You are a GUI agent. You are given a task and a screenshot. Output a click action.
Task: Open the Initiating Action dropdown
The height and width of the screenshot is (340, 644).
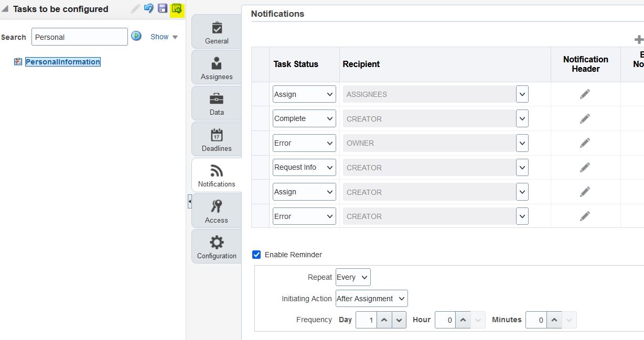[x=372, y=299]
